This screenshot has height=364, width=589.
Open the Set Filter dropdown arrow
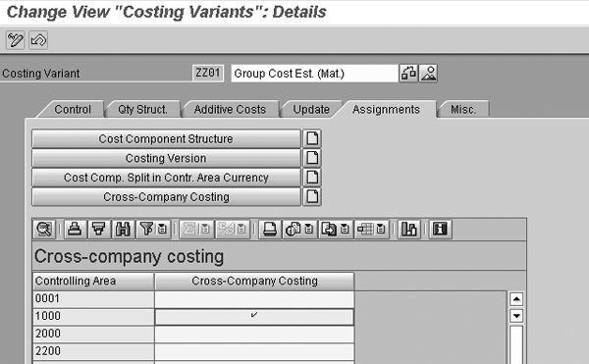pos(162,230)
